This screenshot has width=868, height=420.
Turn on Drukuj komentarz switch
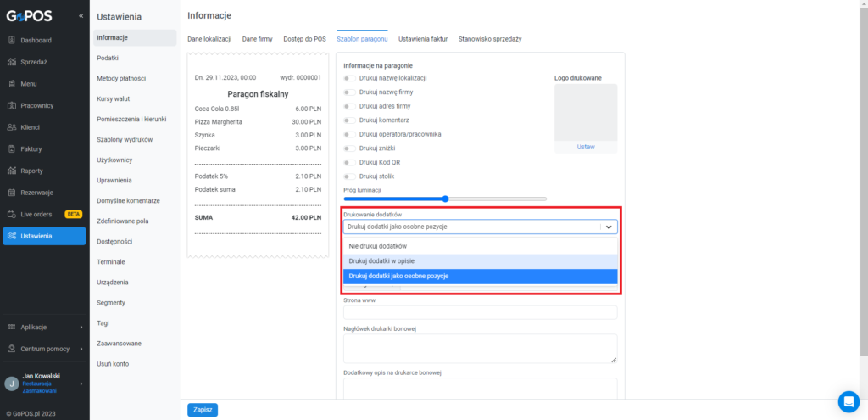click(x=349, y=120)
